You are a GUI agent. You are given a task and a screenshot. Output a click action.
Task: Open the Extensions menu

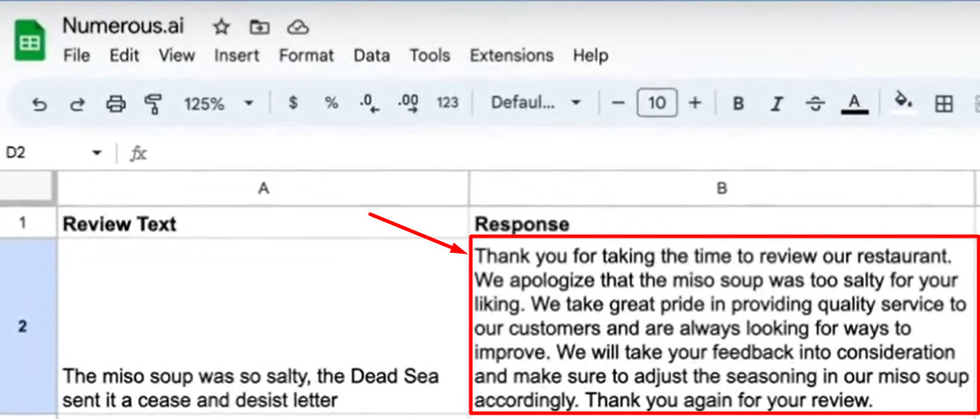click(x=511, y=55)
